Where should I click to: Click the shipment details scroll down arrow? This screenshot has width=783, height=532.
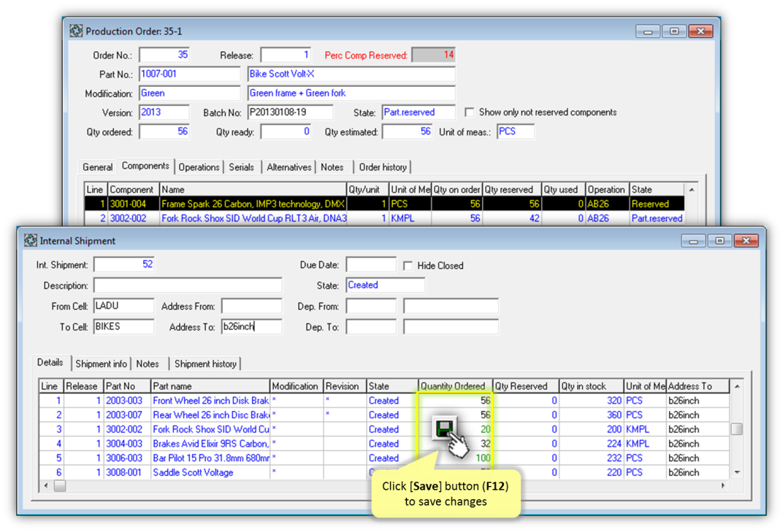[x=736, y=472]
